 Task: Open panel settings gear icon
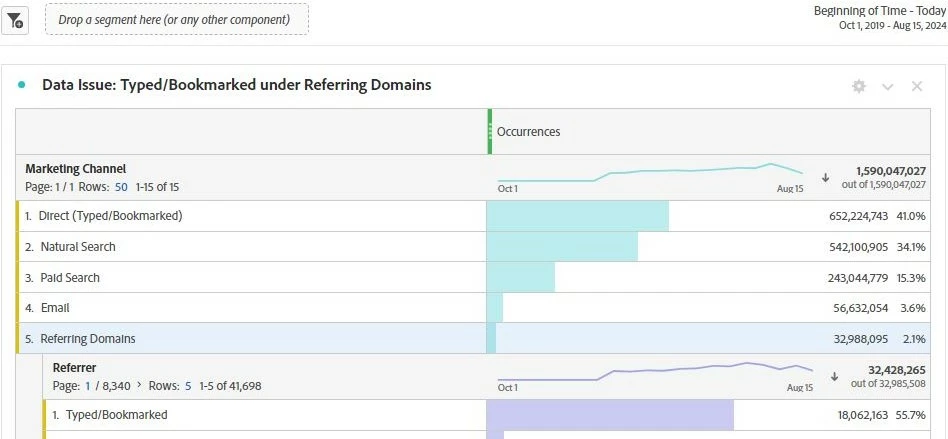tap(859, 86)
